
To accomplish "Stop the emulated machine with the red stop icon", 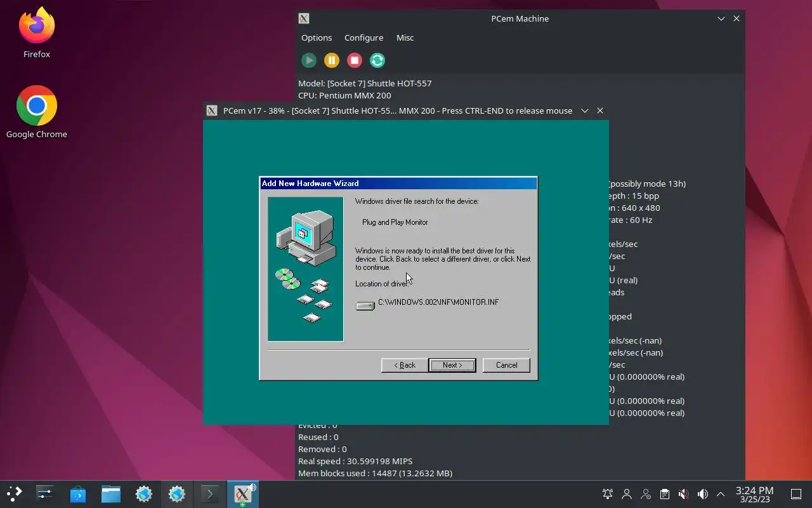I will (x=355, y=60).
